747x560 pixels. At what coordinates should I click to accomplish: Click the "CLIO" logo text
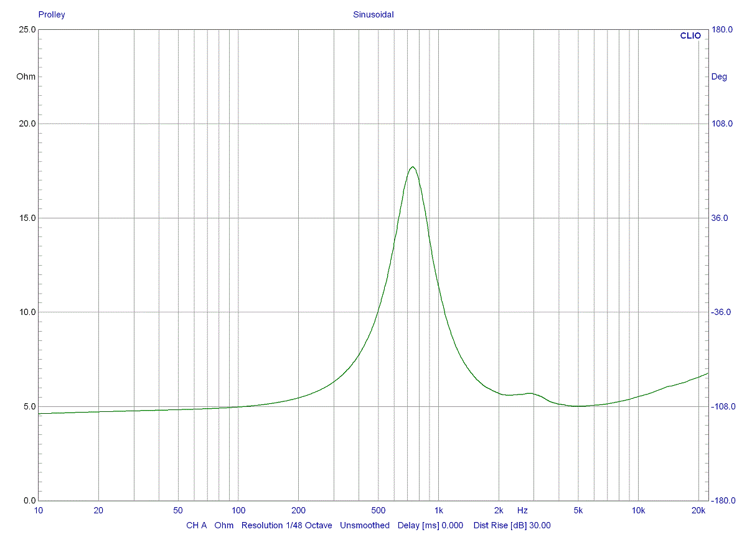(690, 36)
